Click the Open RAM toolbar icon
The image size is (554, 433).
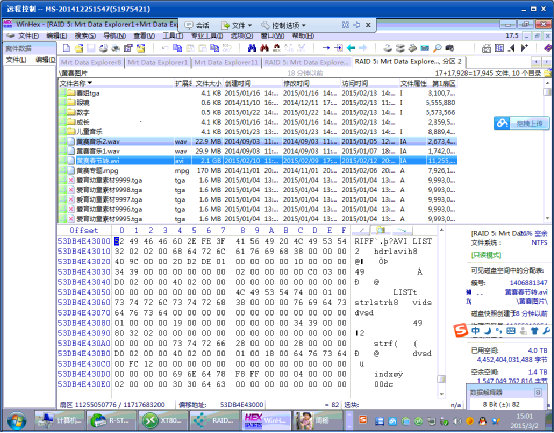pyautogui.click(x=425, y=48)
